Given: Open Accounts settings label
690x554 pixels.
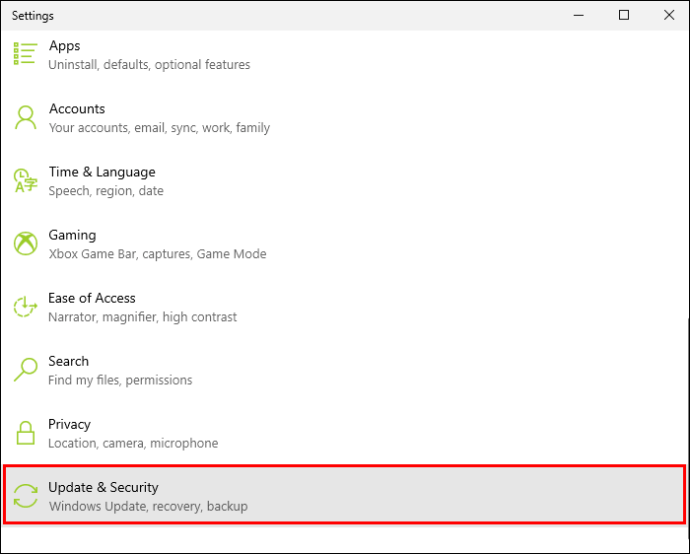Looking at the screenshot, I should 77,109.
